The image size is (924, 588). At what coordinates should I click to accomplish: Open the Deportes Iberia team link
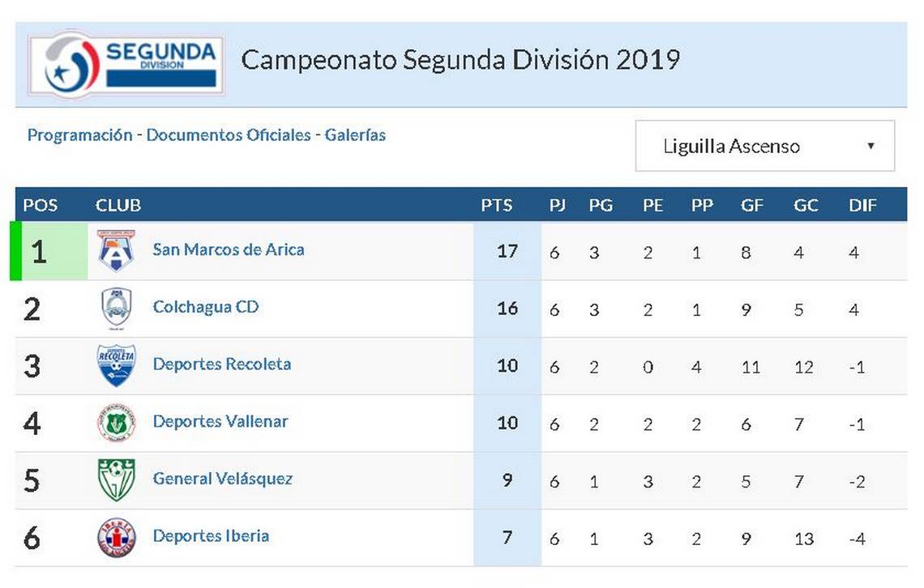(211, 536)
